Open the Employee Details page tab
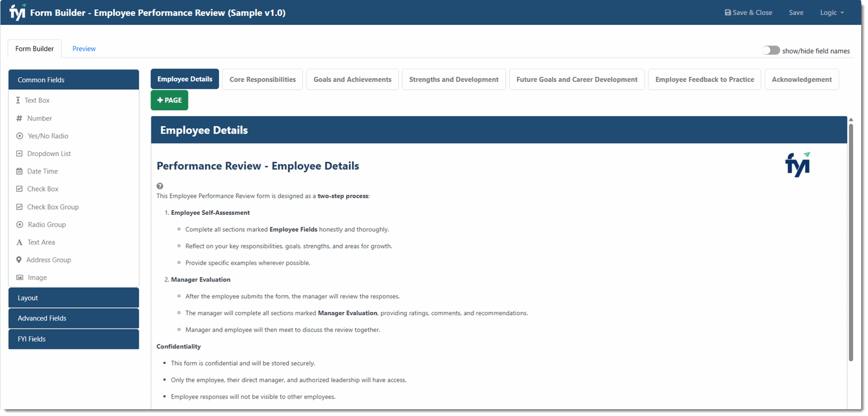 click(x=184, y=79)
